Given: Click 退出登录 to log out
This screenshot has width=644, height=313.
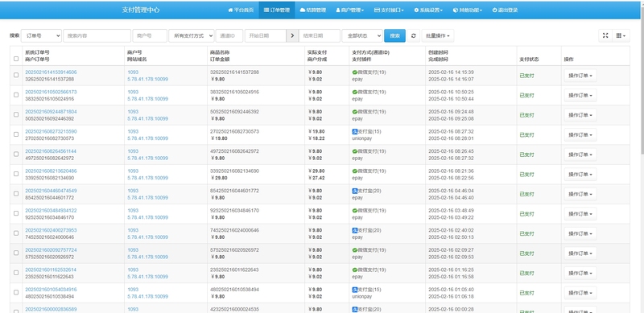Looking at the screenshot, I should 505,10.
